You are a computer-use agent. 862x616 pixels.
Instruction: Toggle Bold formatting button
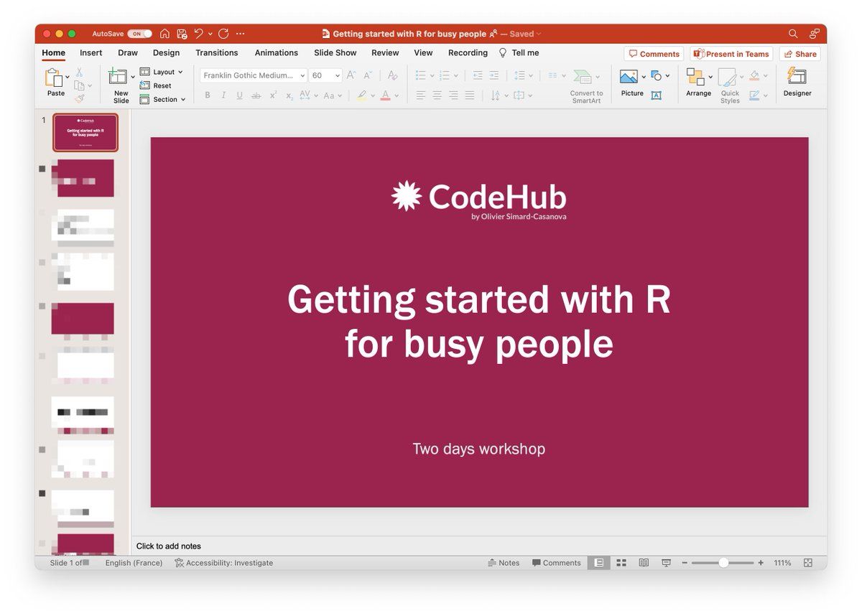pyautogui.click(x=208, y=95)
